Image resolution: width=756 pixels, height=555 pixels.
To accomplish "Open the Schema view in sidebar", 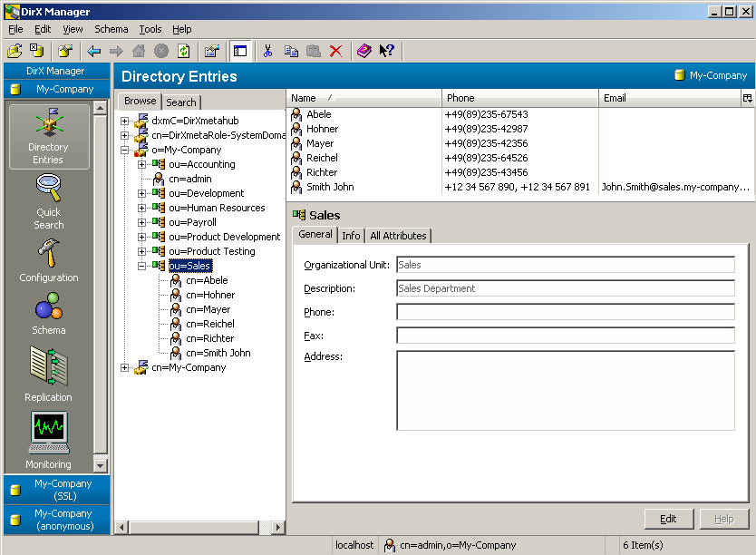I will pos(49,313).
